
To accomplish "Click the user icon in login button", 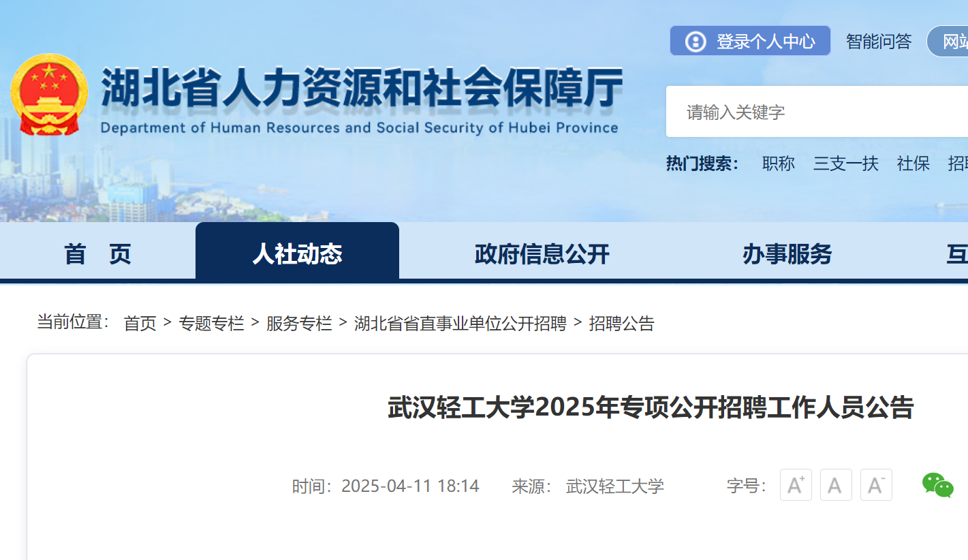I will point(696,42).
